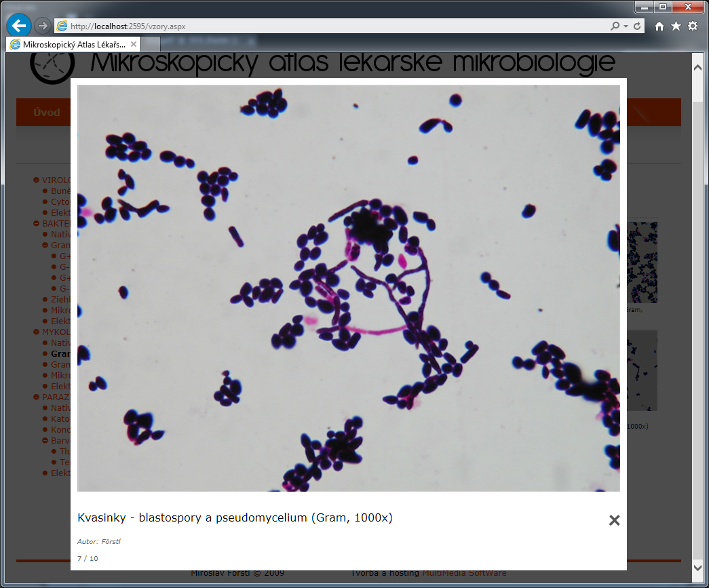Click the address bar URL field

click(x=332, y=26)
